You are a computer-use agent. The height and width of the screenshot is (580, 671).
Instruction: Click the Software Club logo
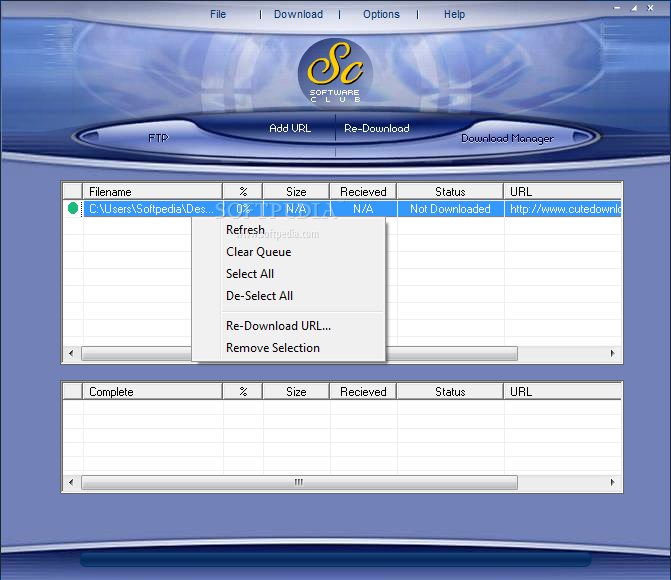coord(335,73)
